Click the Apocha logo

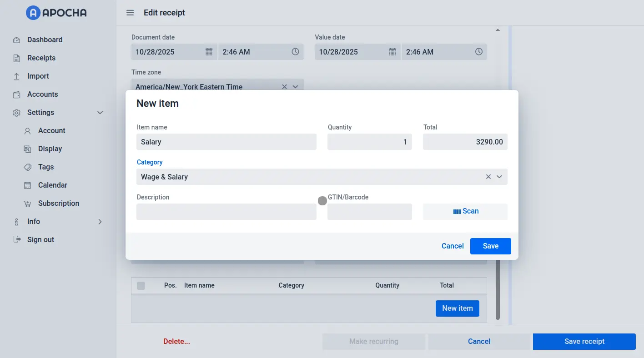pyautogui.click(x=56, y=13)
